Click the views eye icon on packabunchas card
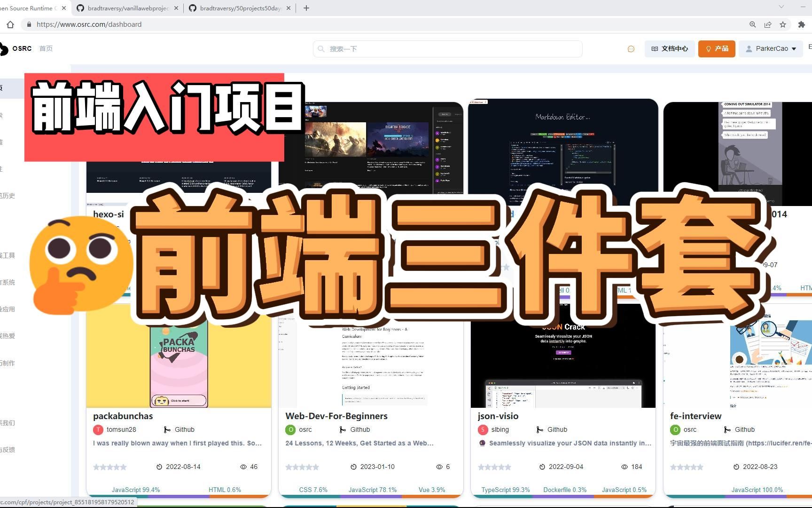812x508 pixels. coord(243,467)
